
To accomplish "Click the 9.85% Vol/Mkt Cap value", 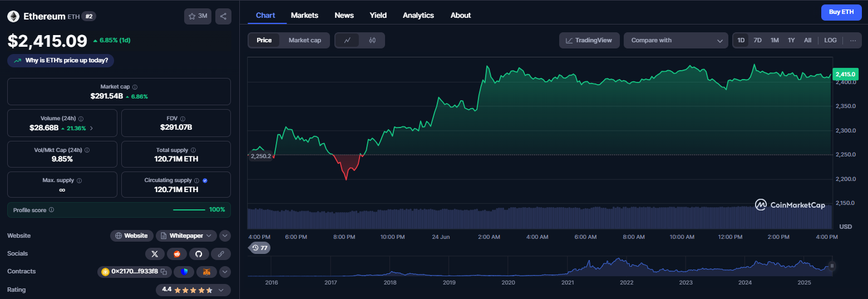I will 62,159.
